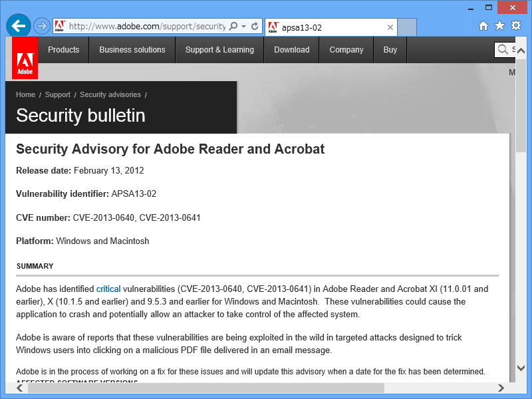Open the Download menu
Image resolution: width=532 pixels, height=399 pixels.
click(292, 50)
